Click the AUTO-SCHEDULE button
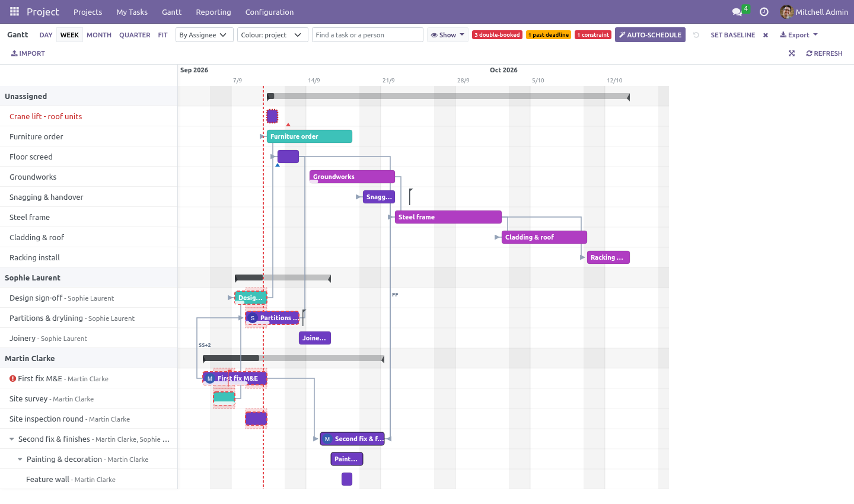 [650, 35]
